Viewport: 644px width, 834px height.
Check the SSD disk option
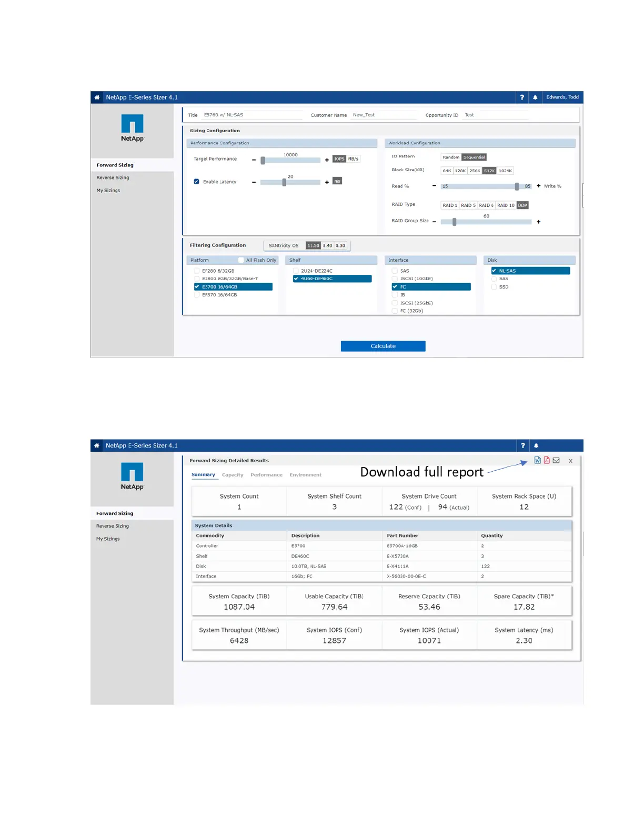[494, 287]
